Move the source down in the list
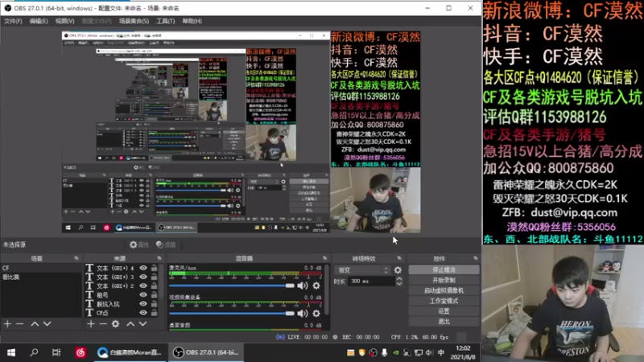The width and height of the screenshot is (644, 362). (143, 324)
